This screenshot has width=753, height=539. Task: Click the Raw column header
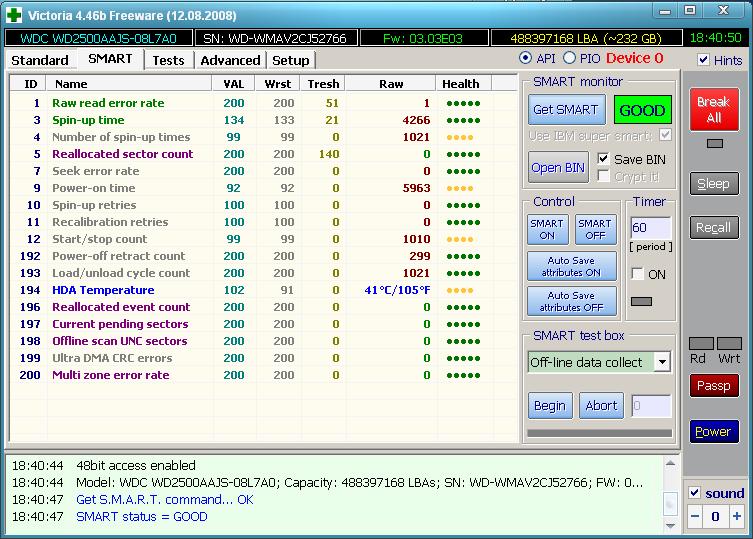[391, 84]
